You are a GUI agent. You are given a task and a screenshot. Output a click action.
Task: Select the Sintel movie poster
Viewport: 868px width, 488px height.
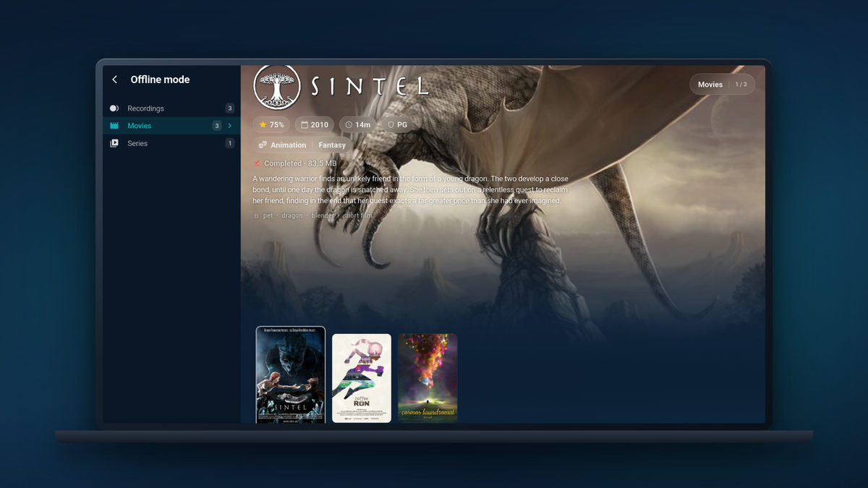[x=291, y=375]
